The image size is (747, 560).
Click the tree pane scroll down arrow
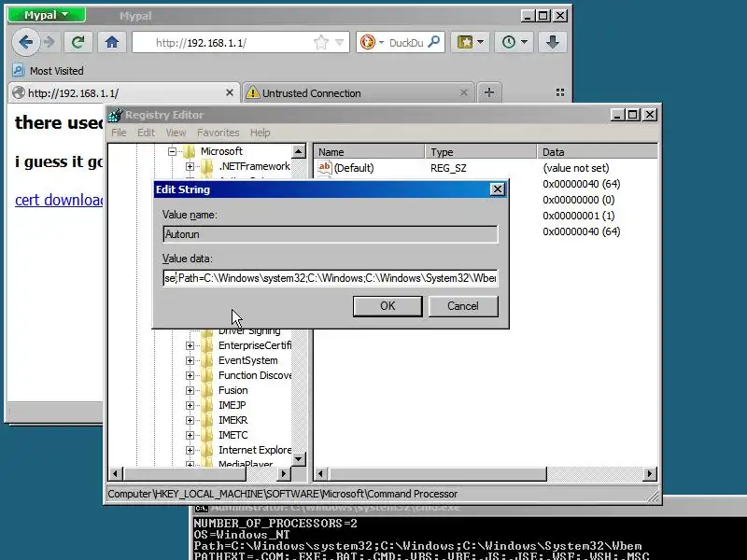(299, 459)
